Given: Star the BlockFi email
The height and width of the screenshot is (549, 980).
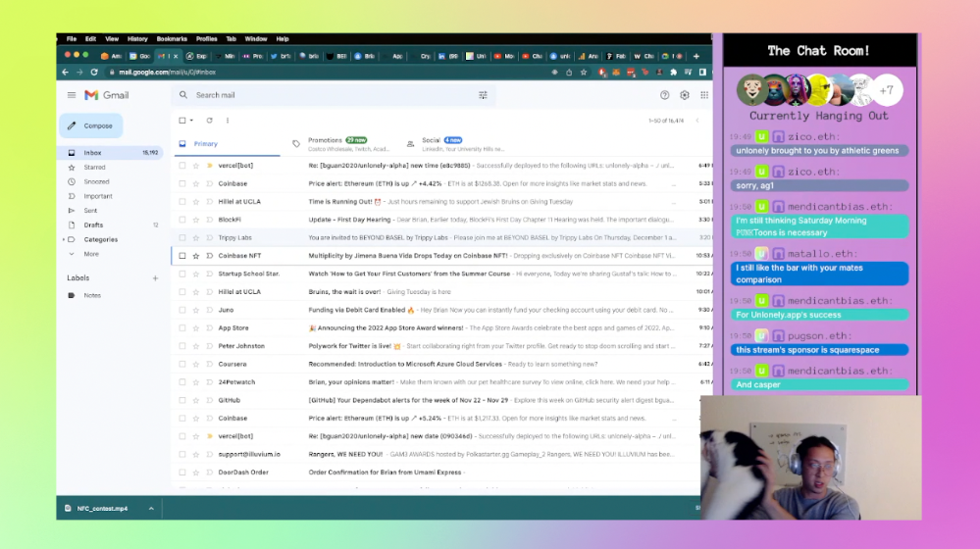Looking at the screenshot, I should [x=195, y=220].
